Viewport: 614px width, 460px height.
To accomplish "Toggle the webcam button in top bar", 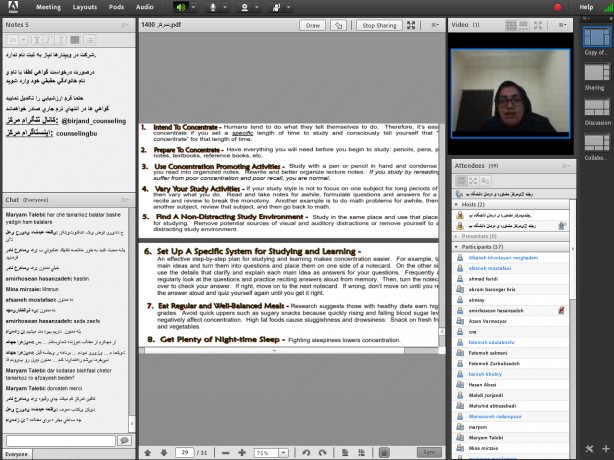I will pyautogui.click(x=244, y=7).
